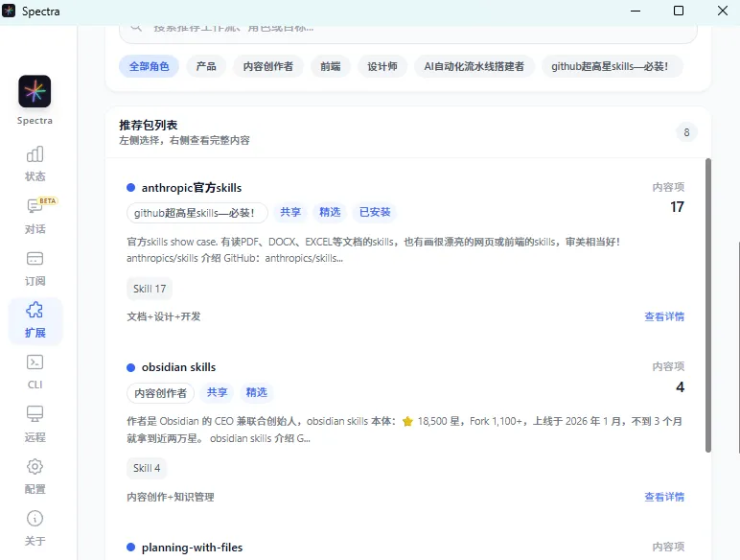Click the BETA badge on 对话
740x560 pixels.
coord(47,200)
